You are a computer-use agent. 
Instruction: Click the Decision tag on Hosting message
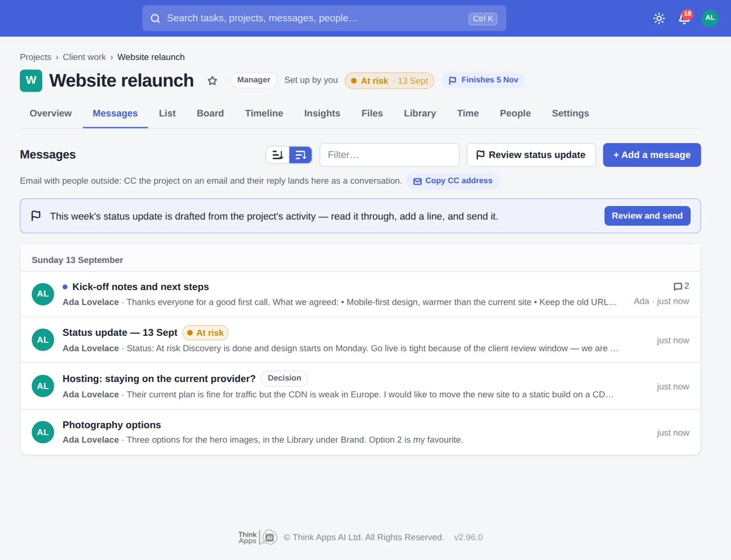(284, 378)
